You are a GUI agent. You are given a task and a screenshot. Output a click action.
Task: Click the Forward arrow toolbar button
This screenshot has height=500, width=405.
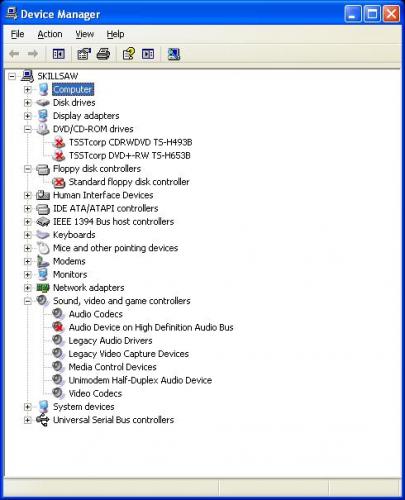coord(33,54)
